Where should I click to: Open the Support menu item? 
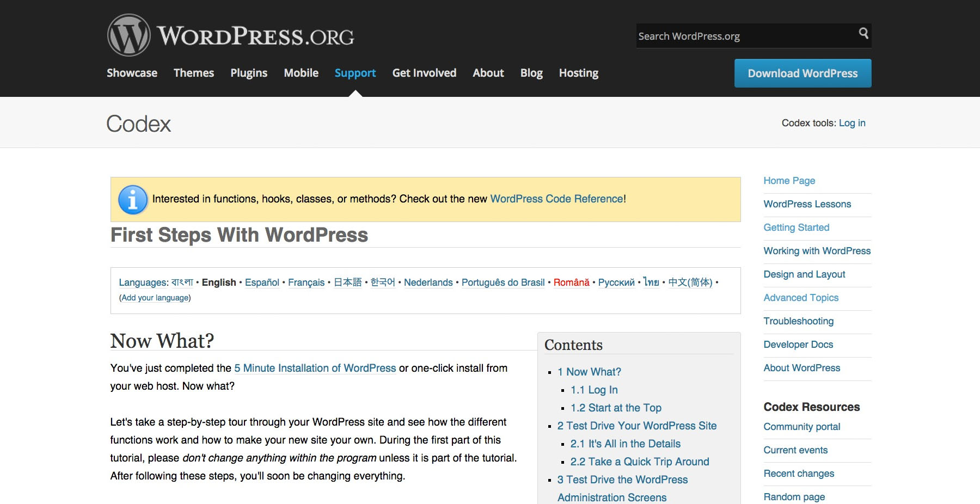tap(355, 72)
